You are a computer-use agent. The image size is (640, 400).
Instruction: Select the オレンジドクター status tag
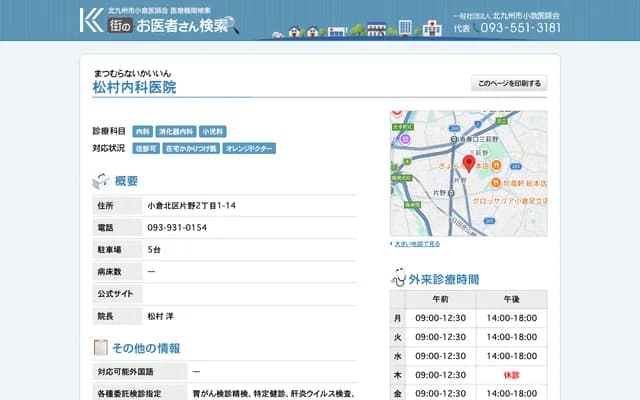[x=249, y=149]
